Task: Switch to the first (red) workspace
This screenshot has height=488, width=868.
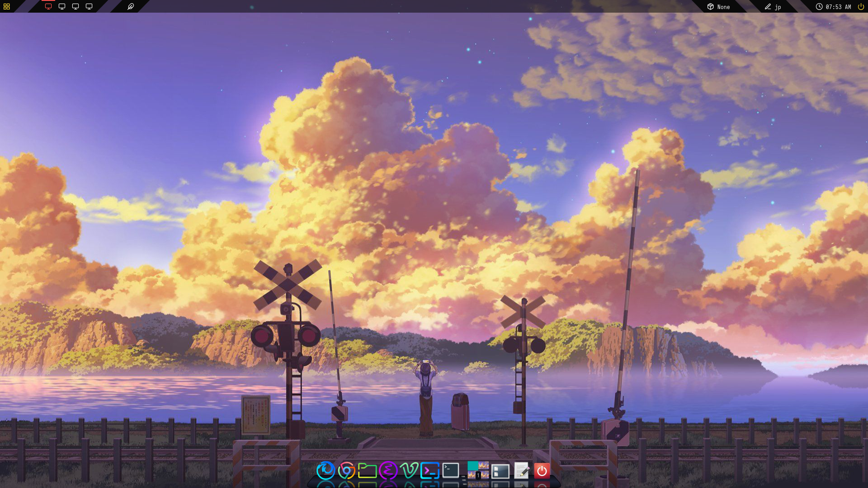Action: (x=48, y=7)
